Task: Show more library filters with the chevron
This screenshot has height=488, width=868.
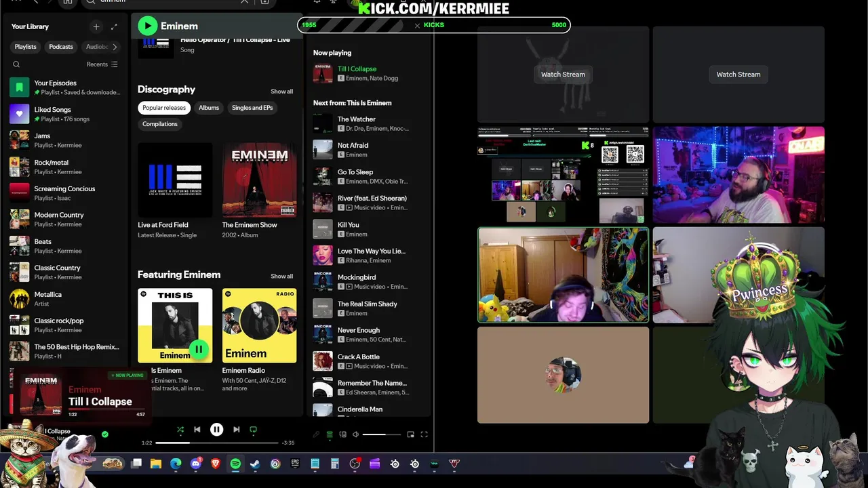Action: point(115,47)
